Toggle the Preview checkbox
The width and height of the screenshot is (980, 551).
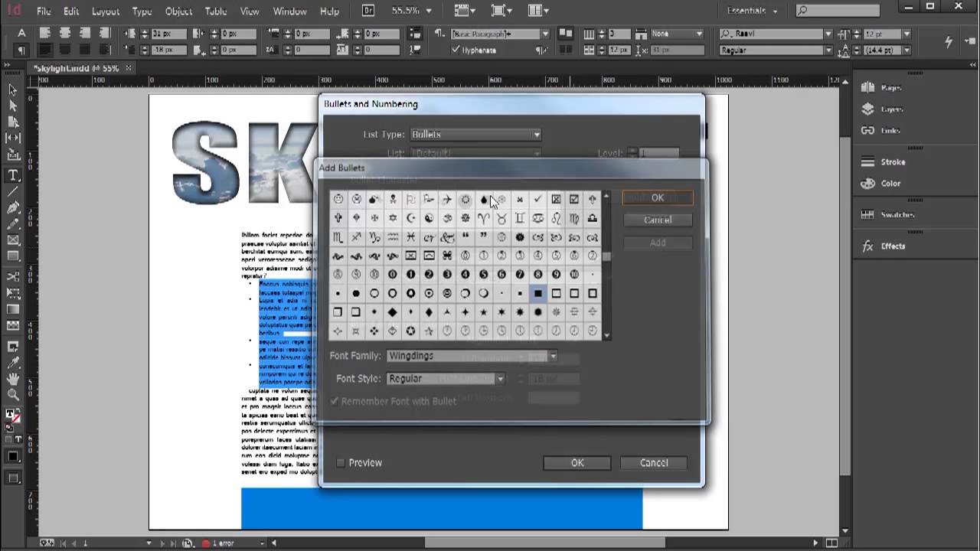pos(341,463)
